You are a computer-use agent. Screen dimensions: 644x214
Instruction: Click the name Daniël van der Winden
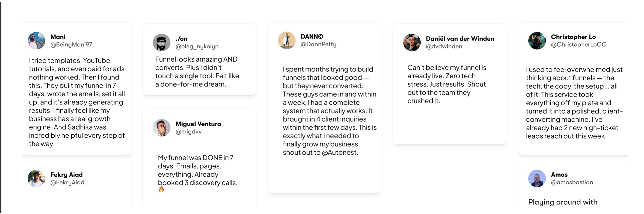pyautogui.click(x=460, y=39)
